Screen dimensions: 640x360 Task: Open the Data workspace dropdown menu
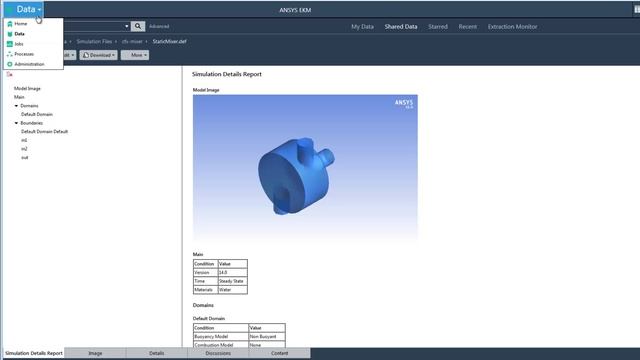(x=24, y=9)
